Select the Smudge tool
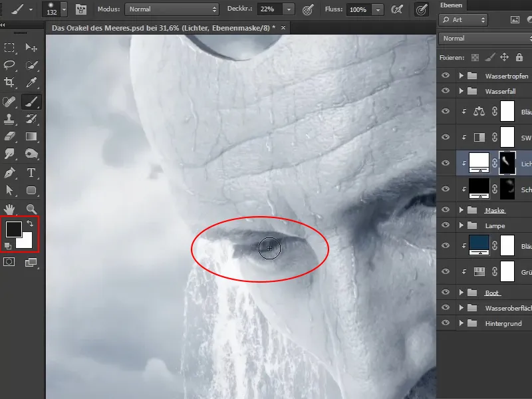Image resolution: width=532 pixels, height=399 pixels. [x=9, y=154]
